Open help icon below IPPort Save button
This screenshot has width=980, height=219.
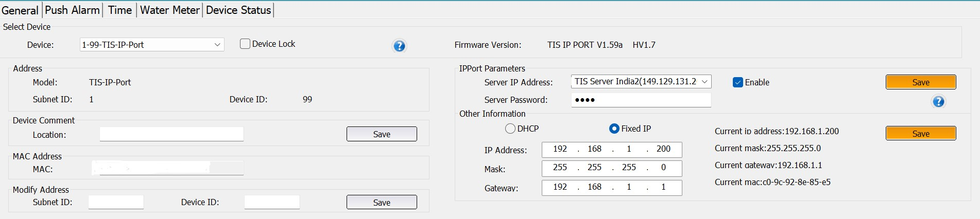point(938,101)
